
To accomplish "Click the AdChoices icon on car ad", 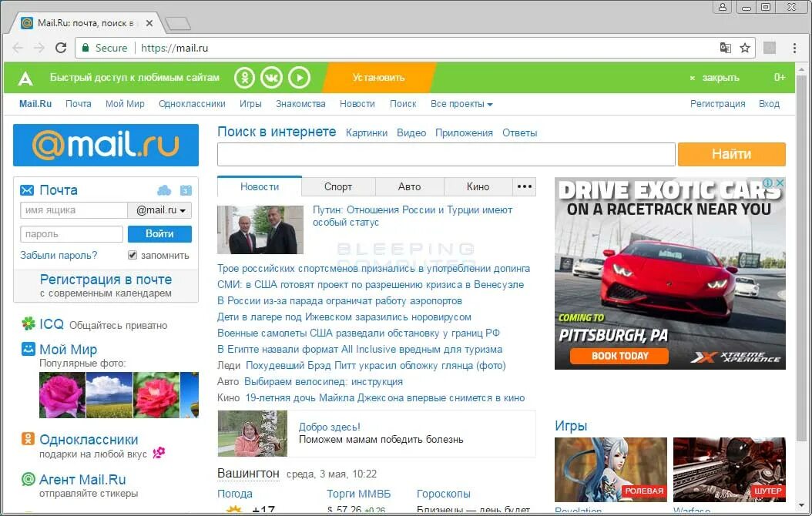I will click(769, 183).
